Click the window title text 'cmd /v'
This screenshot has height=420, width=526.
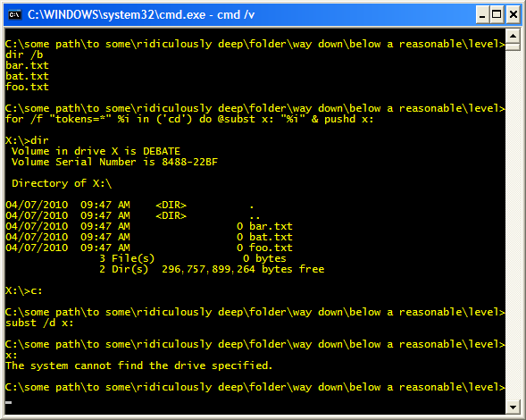(x=236, y=15)
